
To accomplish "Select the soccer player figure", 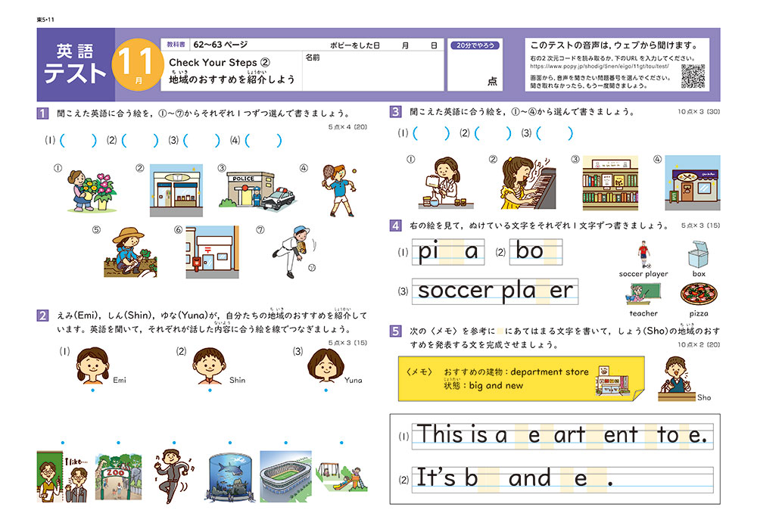I will click(x=643, y=254).
